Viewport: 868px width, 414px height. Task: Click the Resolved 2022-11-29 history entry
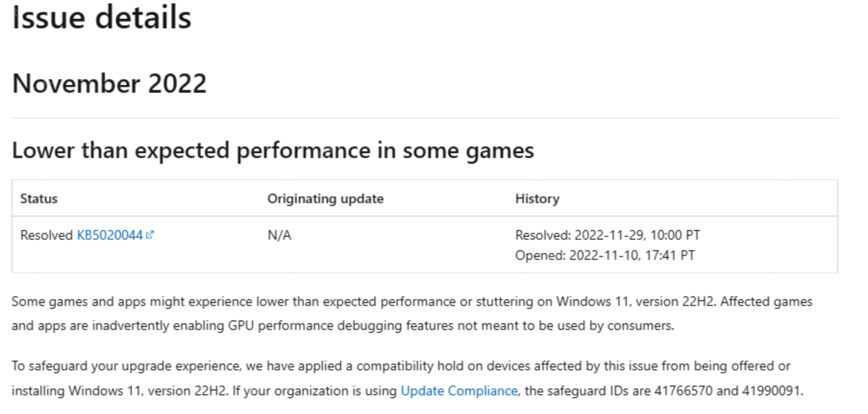point(608,235)
